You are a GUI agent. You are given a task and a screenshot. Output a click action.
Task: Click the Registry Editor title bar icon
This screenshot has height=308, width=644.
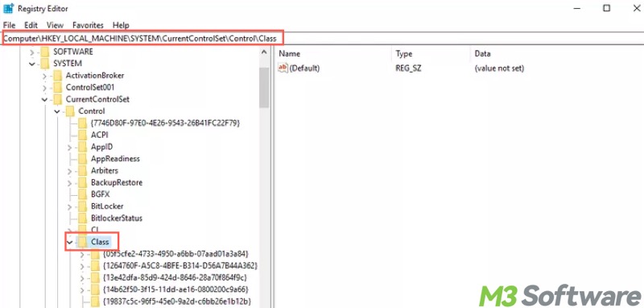(x=9, y=8)
